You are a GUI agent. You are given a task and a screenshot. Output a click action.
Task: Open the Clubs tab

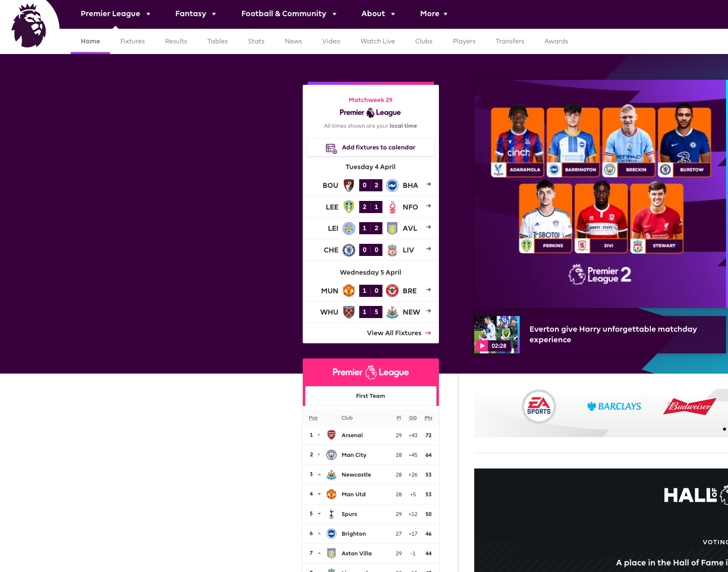[x=424, y=41]
